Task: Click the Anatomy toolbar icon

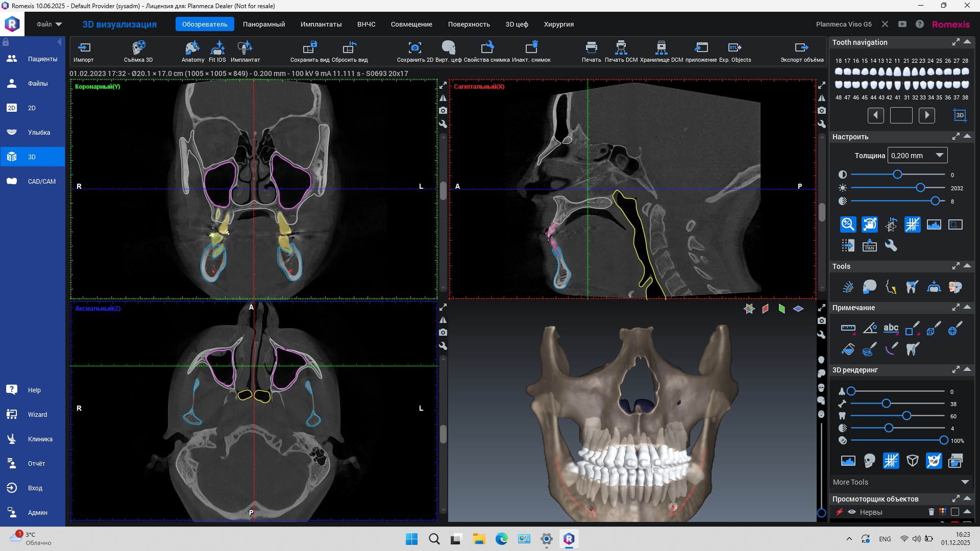Action: pos(192,48)
